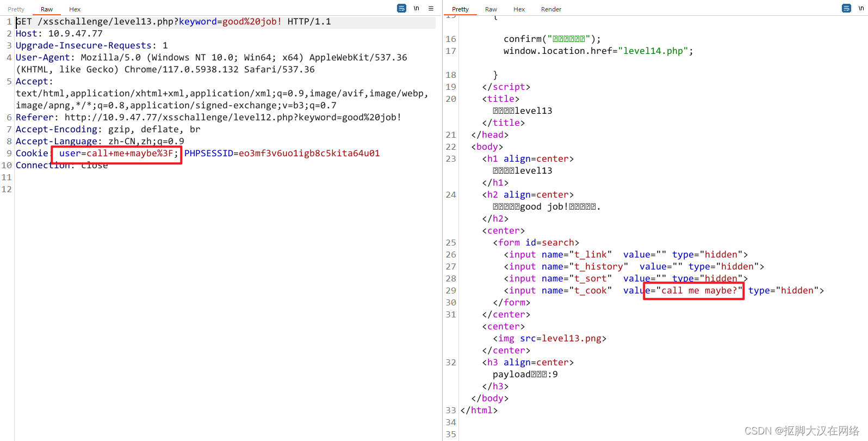The width and height of the screenshot is (868, 441).
Task: Click the closing </head> tag
Action: (x=490, y=135)
